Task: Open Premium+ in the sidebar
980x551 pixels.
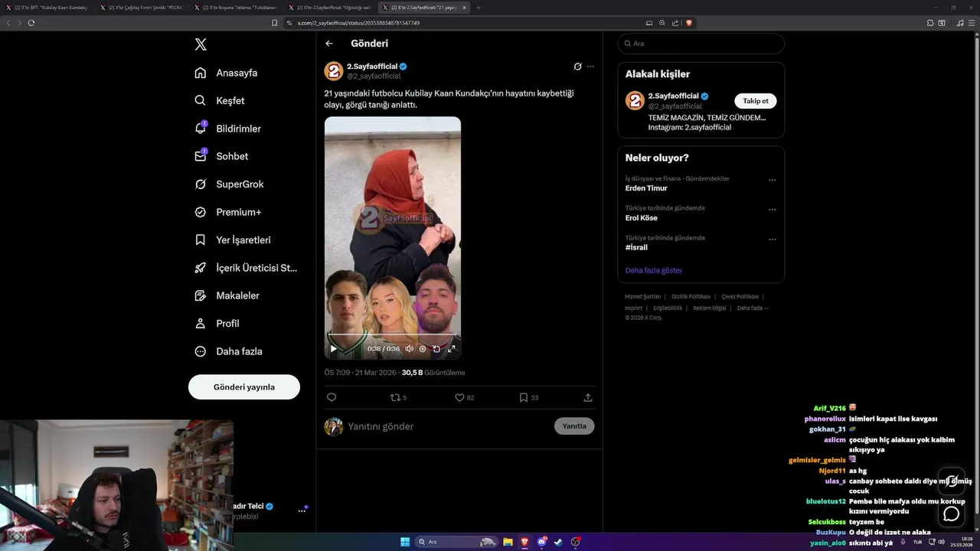Action: [x=227, y=212]
